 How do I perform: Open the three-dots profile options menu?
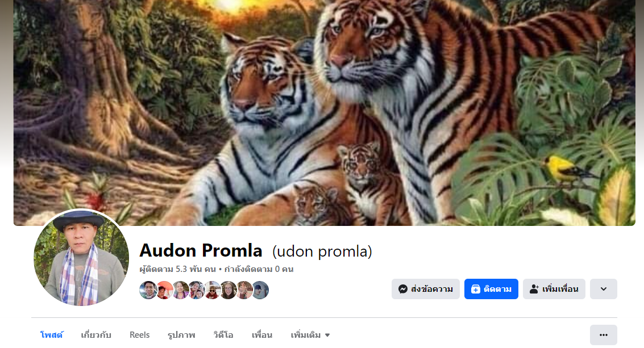coord(603,335)
